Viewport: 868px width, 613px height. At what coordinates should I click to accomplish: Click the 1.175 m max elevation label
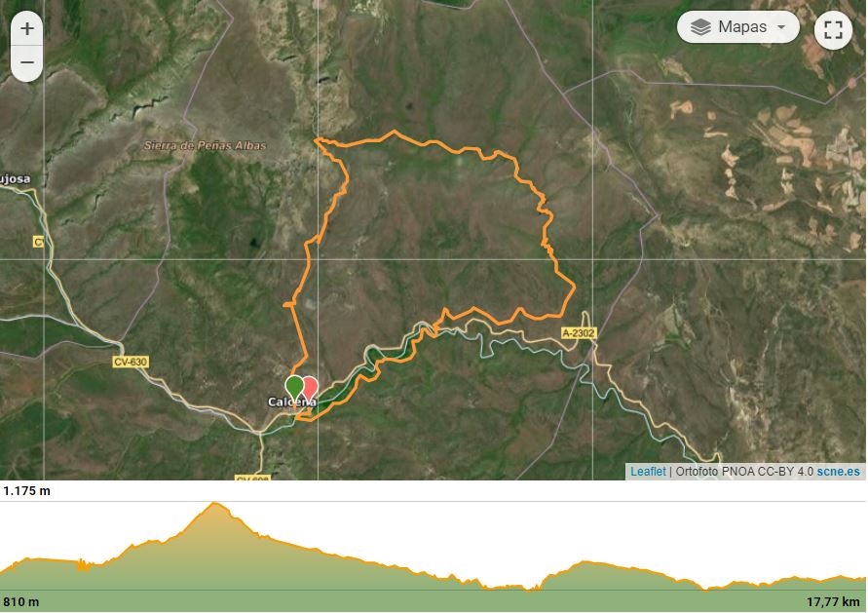pyautogui.click(x=27, y=490)
